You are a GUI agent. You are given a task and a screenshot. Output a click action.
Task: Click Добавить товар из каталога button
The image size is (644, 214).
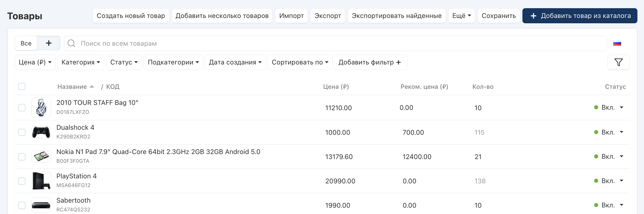[580, 16]
